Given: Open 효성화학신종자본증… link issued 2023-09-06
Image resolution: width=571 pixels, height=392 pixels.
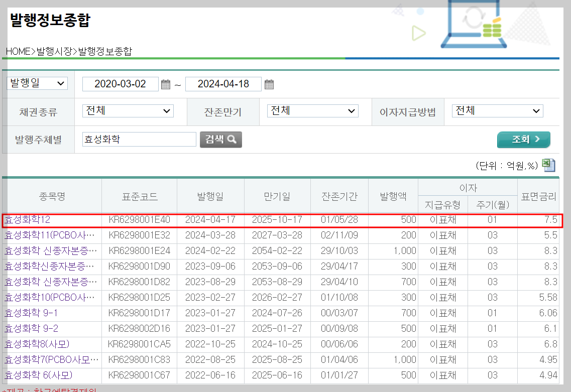Looking at the screenshot, I should 49,267.
